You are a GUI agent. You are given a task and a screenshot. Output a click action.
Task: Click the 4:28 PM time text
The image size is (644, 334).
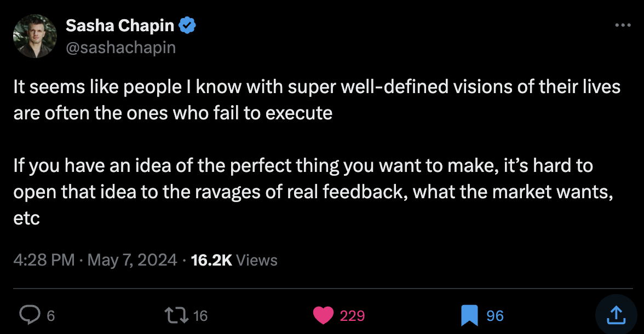[44, 260]
